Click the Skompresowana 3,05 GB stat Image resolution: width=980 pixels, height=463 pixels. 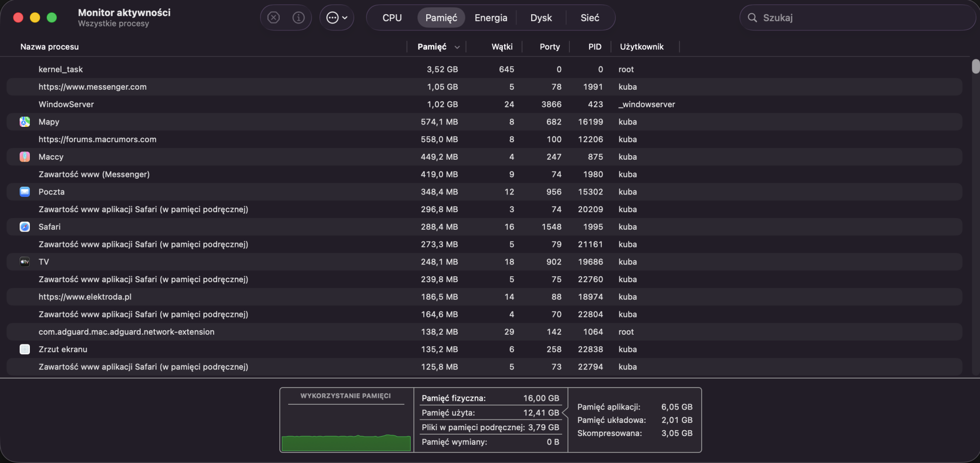(x=635, y=434)
